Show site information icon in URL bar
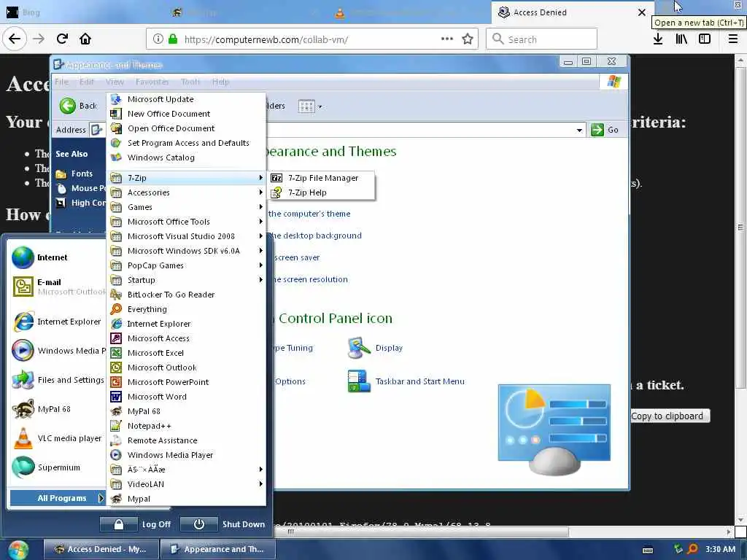The height and width of the screenshot is (560, 747). [x=158, y=39]
